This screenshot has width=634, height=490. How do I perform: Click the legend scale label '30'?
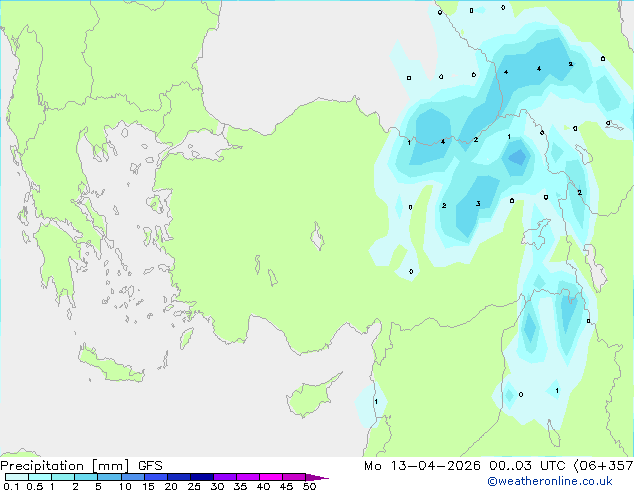tap(217, 486)
